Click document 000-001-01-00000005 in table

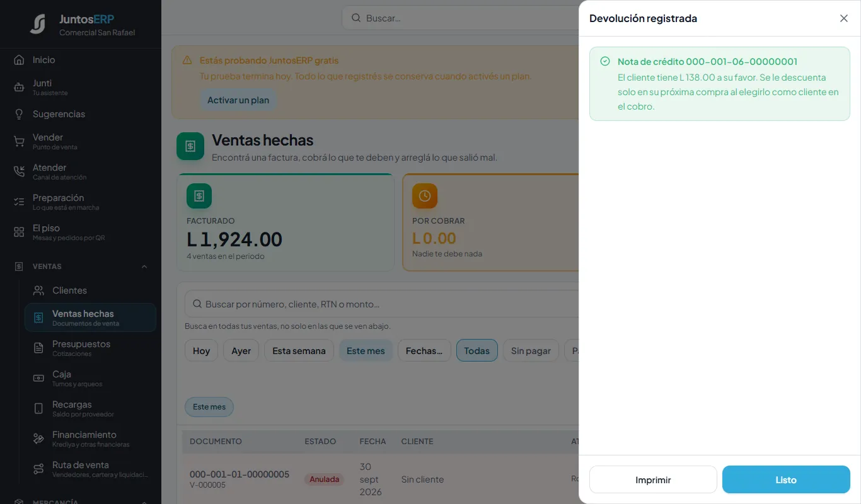click(x=240, y=474)
